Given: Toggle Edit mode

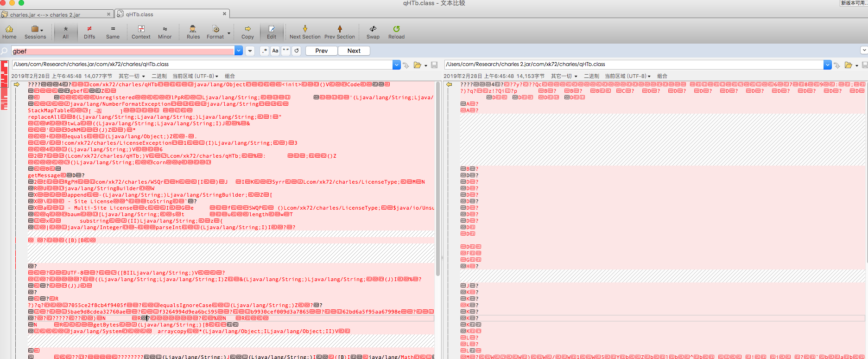Looking at the screenshot, I should point(272,32).
